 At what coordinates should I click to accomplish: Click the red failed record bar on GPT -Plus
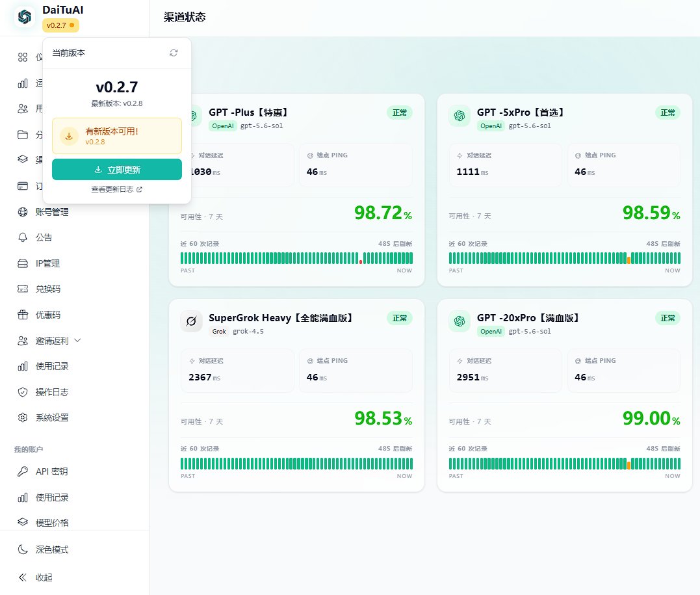tap(361, 262)
